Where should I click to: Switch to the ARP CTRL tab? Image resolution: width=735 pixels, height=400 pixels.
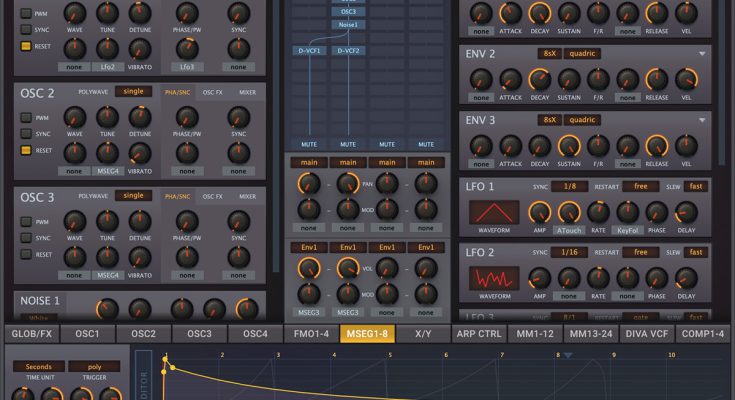point(479,334)
